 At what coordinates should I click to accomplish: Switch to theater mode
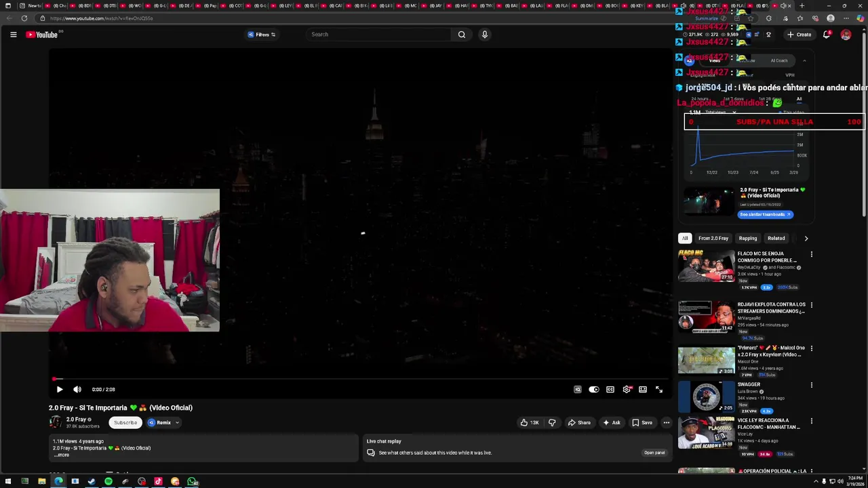[x=643, y=390]
